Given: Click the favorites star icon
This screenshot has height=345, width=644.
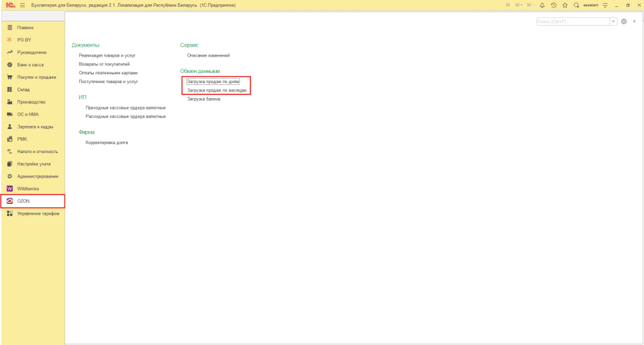Looking at the screenshot, I should (x=565, y=5).
